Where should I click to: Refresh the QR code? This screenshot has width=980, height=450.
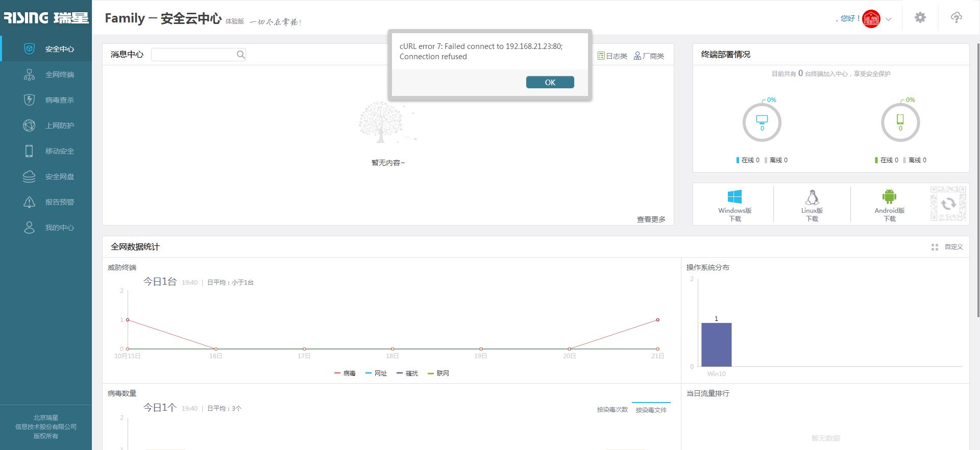948,204
